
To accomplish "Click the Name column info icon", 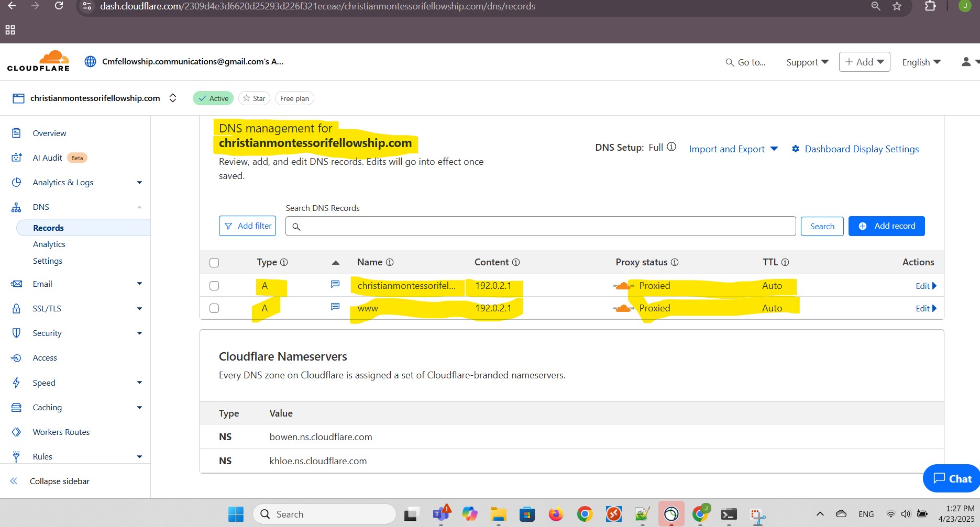I will tap(390, 262).
